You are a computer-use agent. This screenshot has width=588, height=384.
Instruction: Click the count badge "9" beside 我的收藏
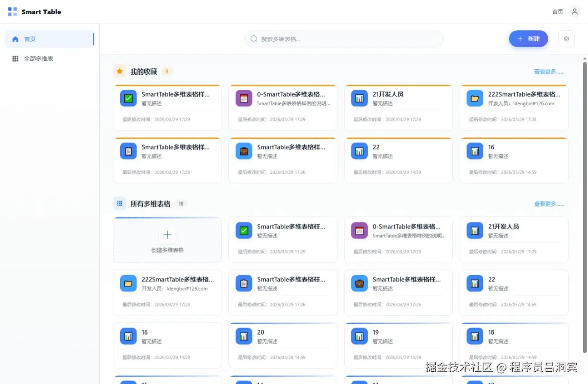(167, 72)
